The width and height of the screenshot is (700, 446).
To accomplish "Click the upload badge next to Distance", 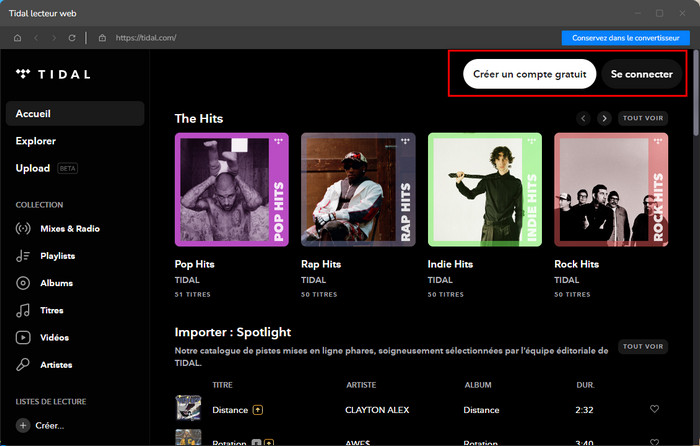I will (258, 410).
